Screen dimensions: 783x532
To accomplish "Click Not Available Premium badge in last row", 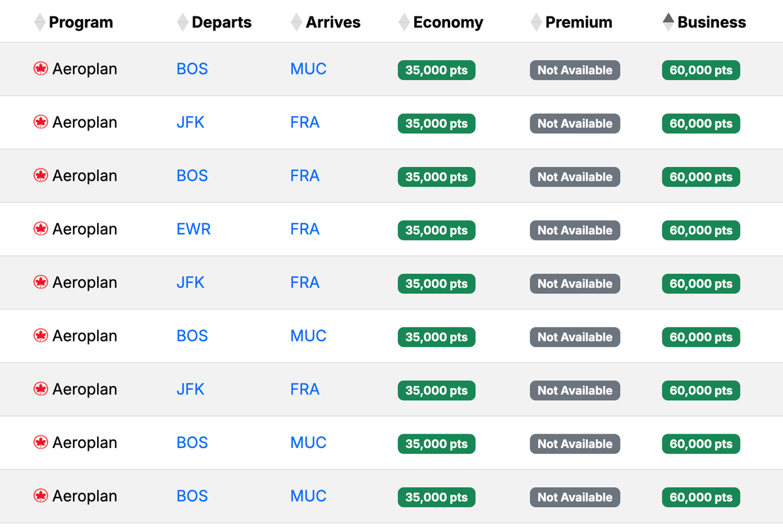I will [x=575, y=497].
